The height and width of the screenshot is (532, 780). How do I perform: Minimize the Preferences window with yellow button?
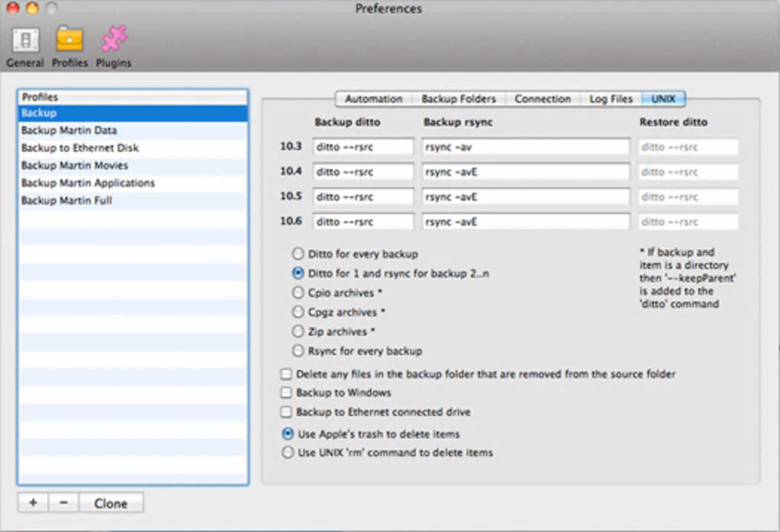32,8
